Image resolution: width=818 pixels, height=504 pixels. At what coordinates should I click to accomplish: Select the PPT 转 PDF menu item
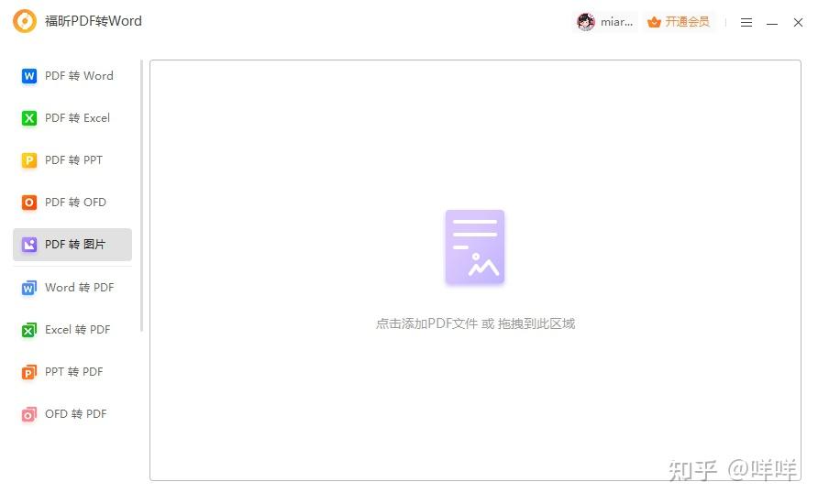[x=72, y=372]
